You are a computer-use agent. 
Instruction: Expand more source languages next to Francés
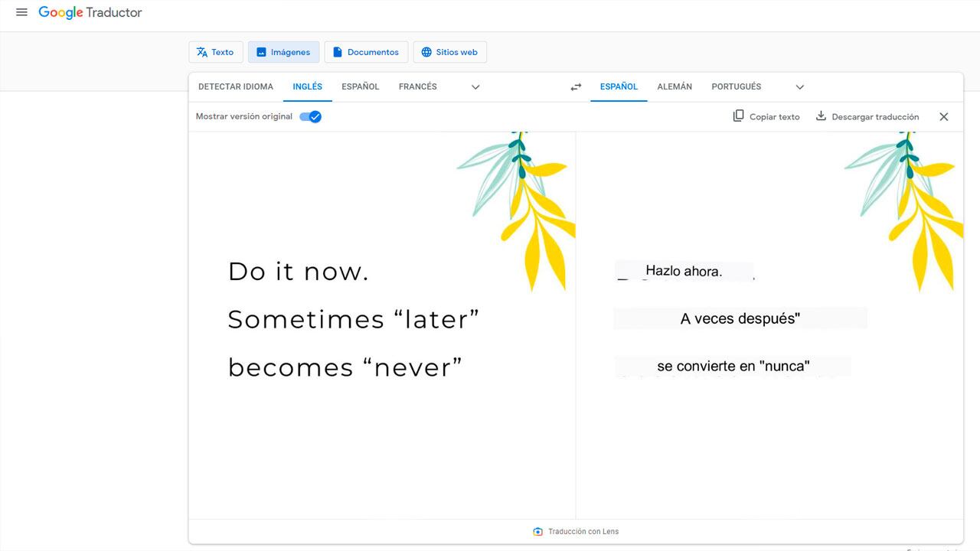click(475, 86)
